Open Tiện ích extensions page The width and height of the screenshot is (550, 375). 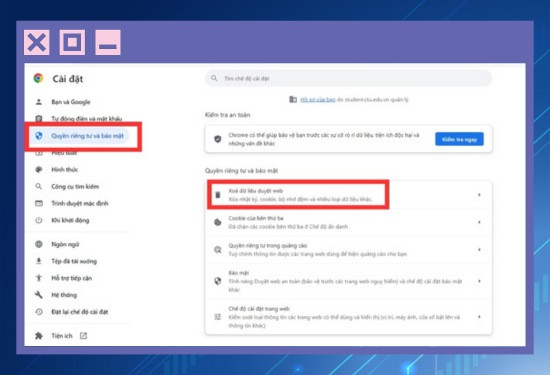pyautogui.click(x=62, y=336)
